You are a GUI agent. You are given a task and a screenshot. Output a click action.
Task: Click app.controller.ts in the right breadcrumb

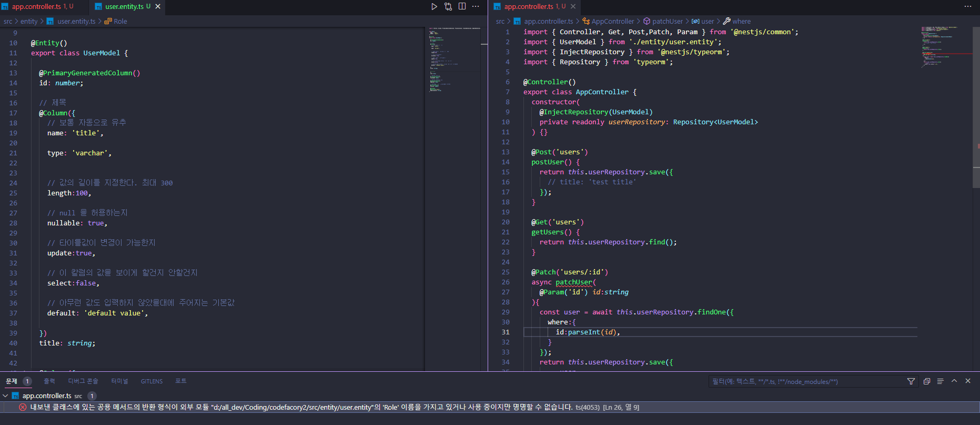(549, 21)
